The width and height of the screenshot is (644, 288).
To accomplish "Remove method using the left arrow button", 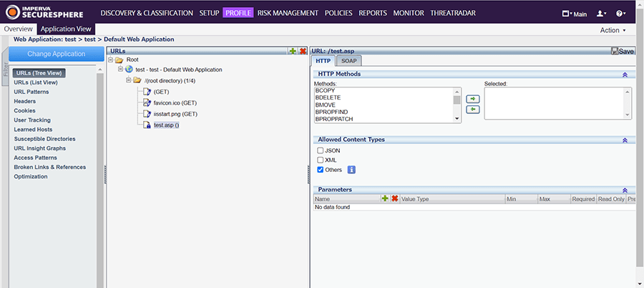I will tap(472, 109).
